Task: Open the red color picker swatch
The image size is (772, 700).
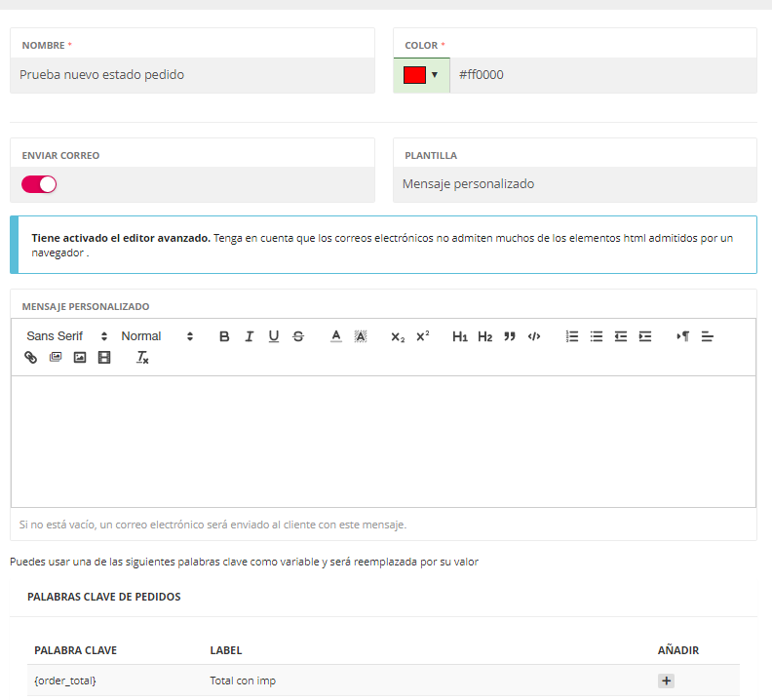Action: click(421, 75)
